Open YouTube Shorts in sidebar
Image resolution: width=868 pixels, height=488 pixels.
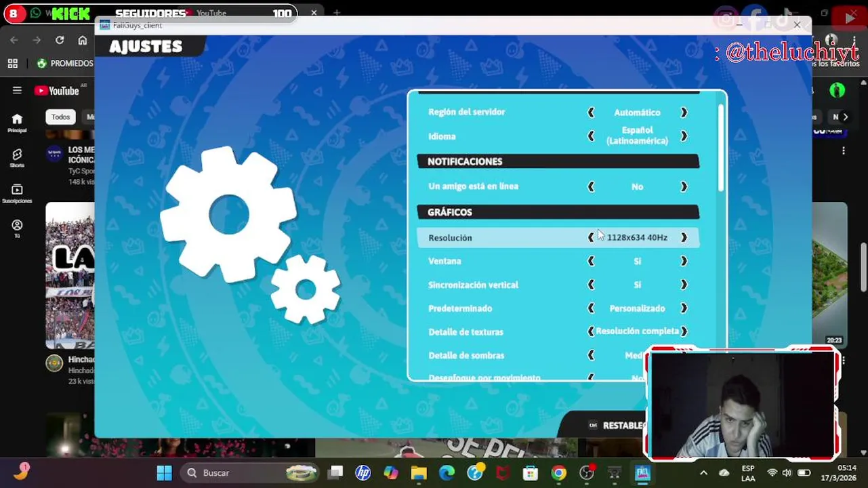(x=17, y=158)
